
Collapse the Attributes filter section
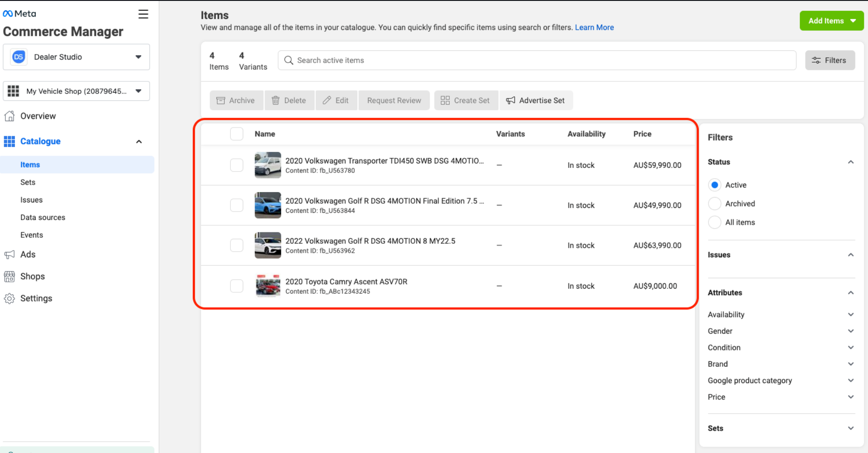pos(851,293)
